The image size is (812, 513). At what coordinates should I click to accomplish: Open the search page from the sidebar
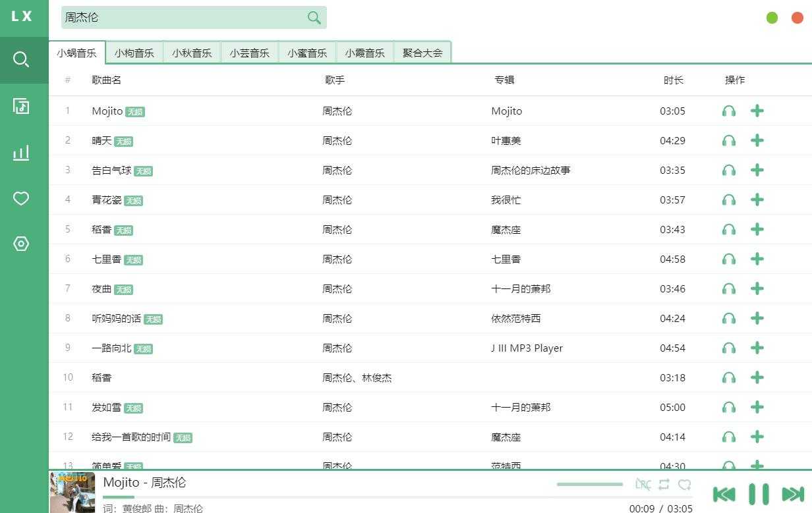[x=21, y=59]
